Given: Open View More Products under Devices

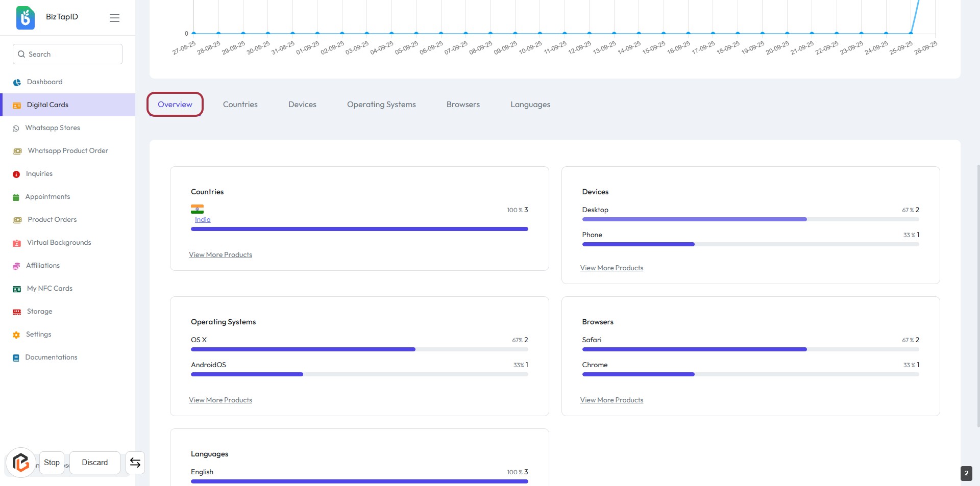Looking at the screenshot, I should pos(611,268).
